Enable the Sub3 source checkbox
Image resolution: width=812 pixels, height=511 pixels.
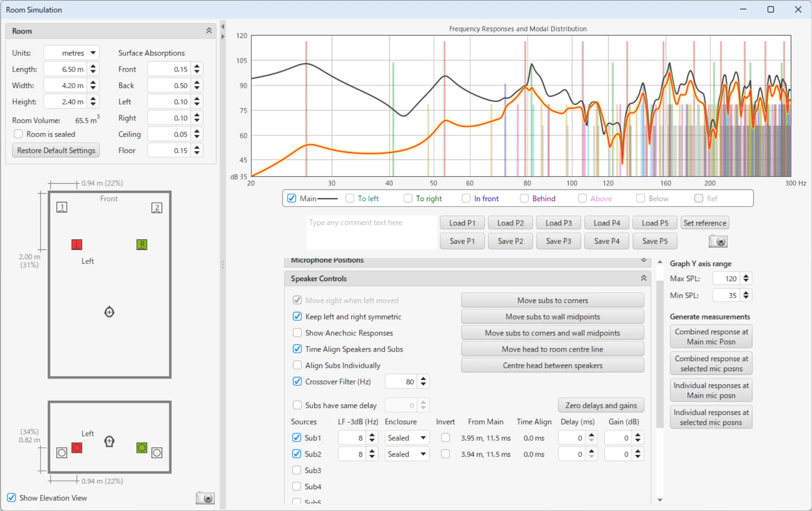point(297,470)
